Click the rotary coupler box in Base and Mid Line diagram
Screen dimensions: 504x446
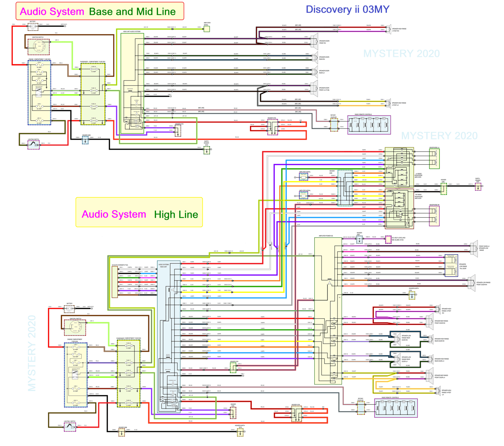click(x=334, y=124)
